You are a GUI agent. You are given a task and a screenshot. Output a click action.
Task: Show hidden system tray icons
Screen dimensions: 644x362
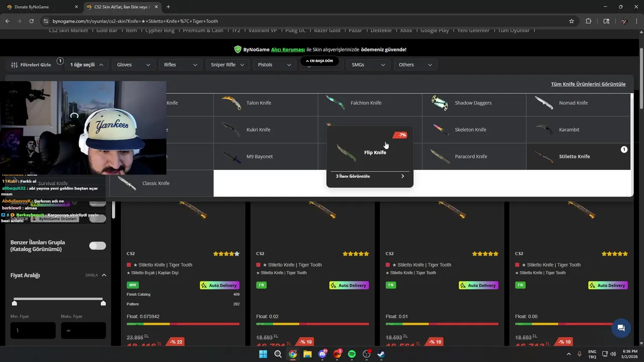pos(569,354)
